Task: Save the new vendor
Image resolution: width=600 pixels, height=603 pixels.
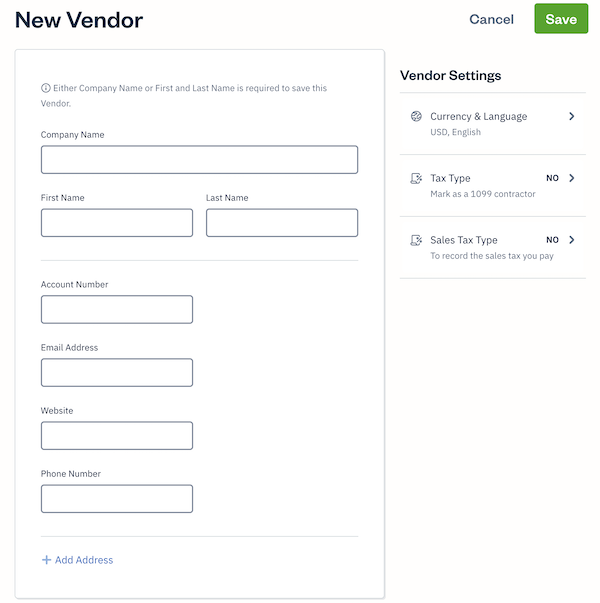Action: [561, 19]
